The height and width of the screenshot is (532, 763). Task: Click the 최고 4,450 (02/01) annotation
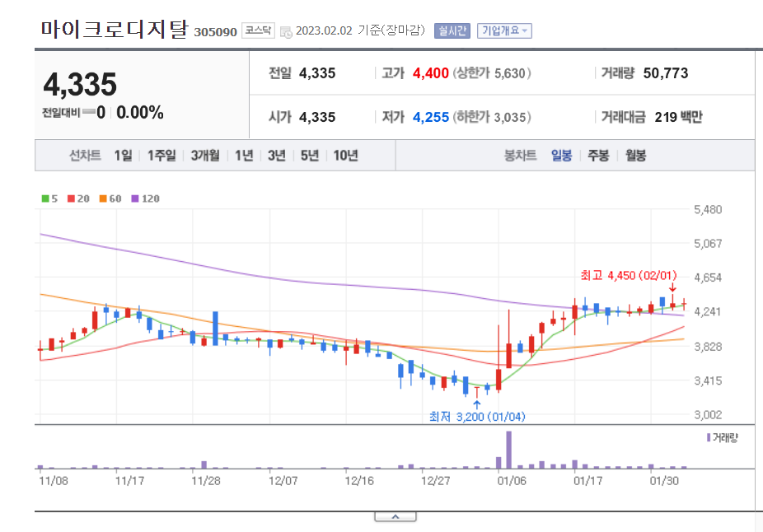click(628, 276)
